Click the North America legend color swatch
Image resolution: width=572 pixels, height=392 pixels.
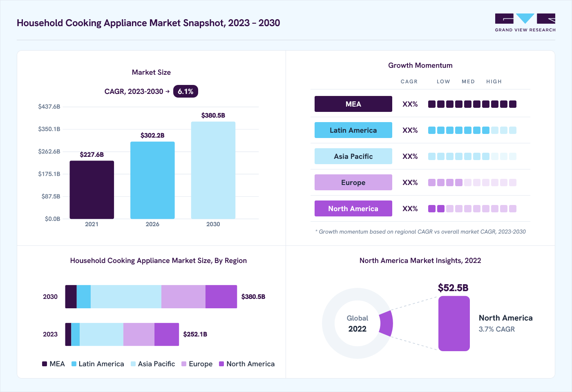pos(221,364)
